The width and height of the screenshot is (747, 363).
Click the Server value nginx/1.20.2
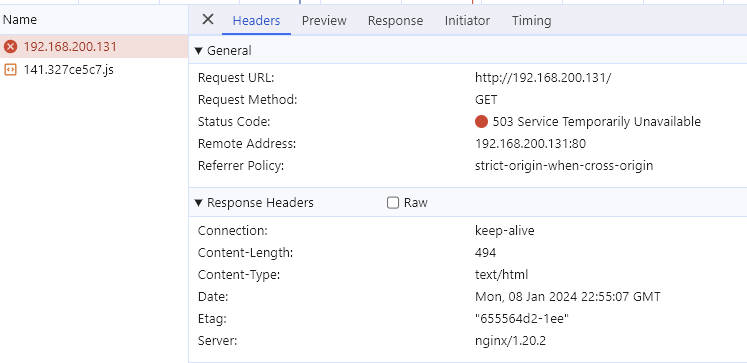510,341
